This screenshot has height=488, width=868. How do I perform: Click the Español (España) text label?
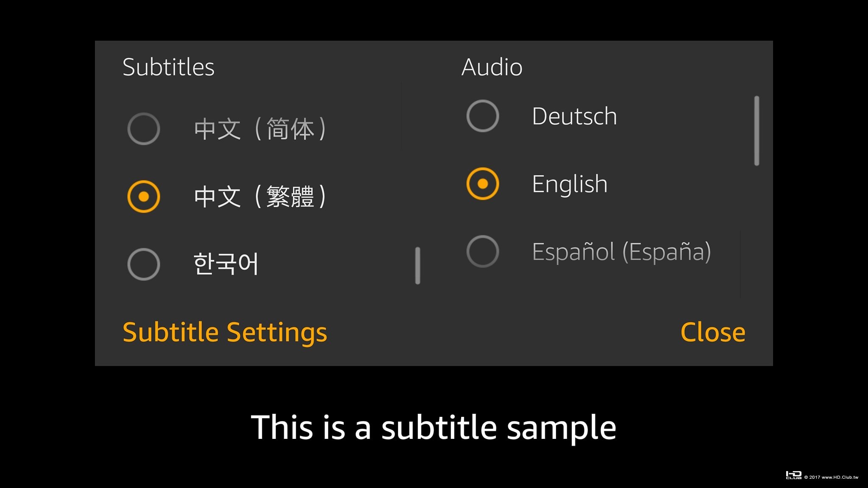[621, 252]
